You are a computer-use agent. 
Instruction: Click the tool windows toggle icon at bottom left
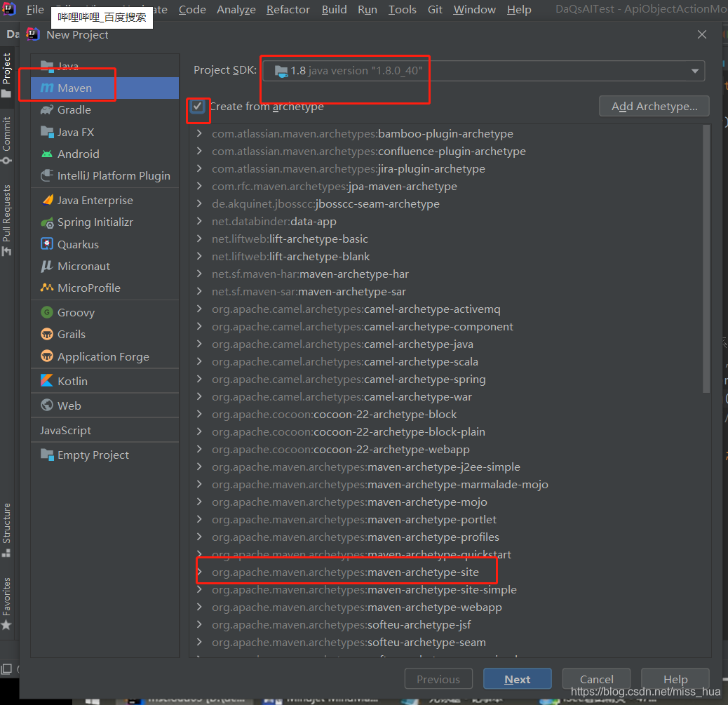(6, 669)
